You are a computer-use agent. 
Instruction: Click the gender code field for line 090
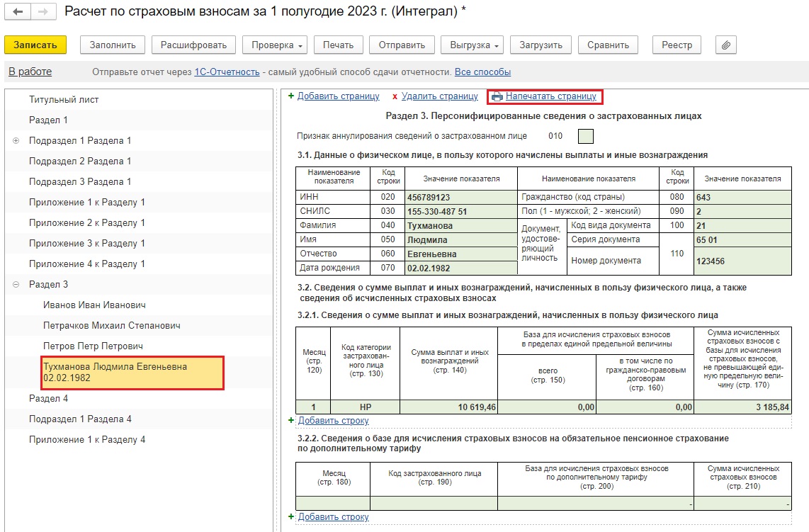[743, 211]
